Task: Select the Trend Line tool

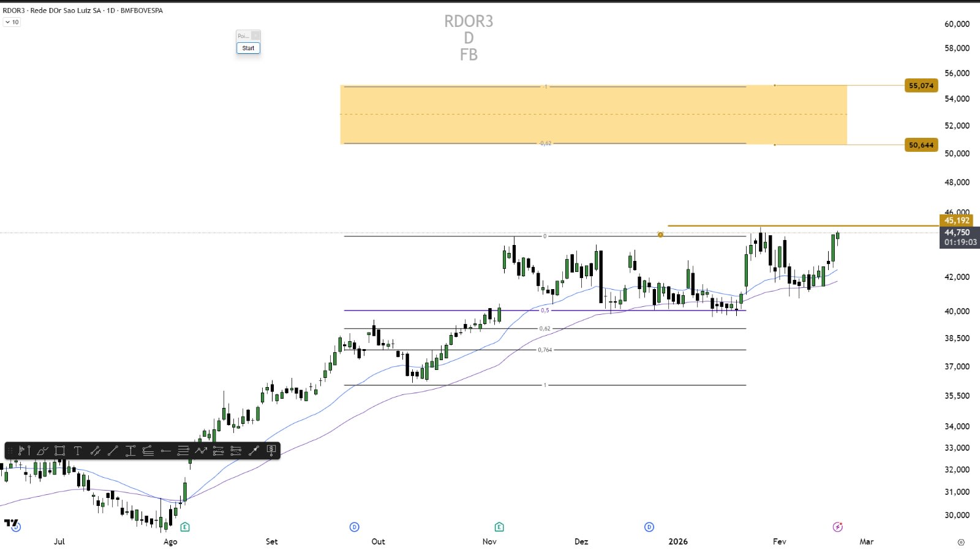Action: pos(113,451)
